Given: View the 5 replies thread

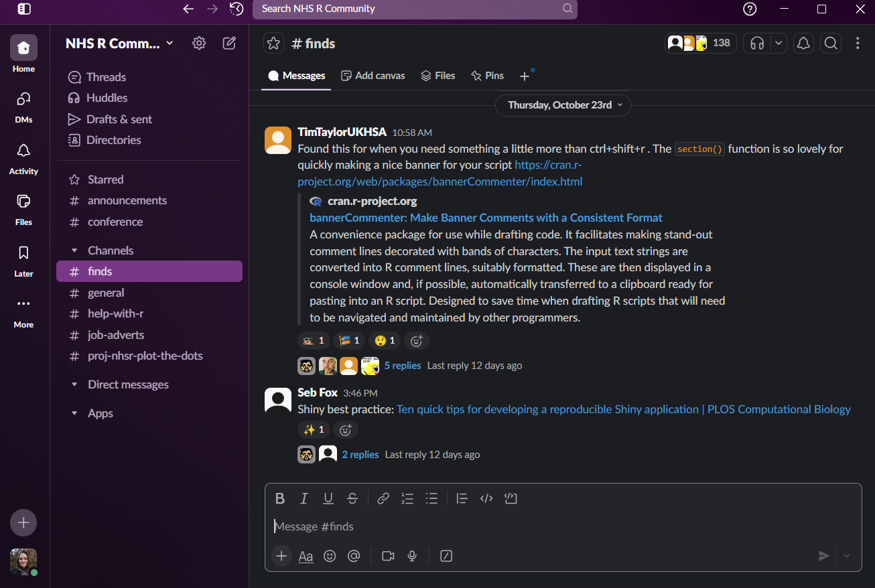Looking at the screenshot, I should (403, 365).
